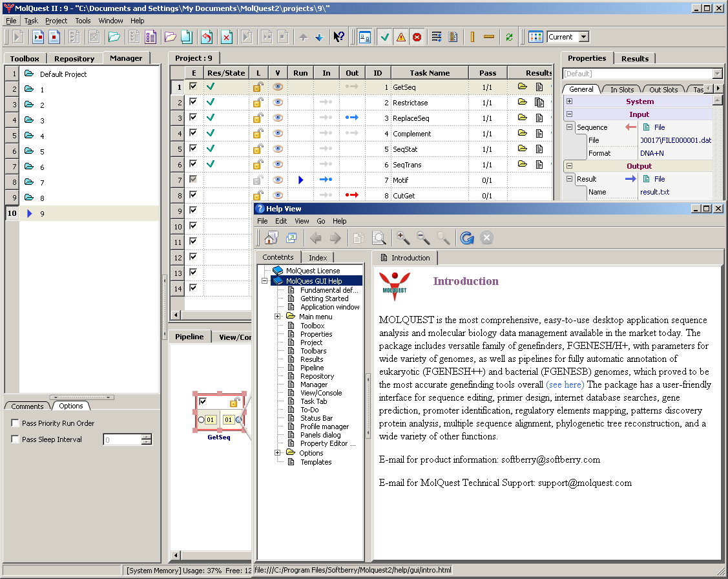Click the zoom in magnifier in Help View

(403, 238)
